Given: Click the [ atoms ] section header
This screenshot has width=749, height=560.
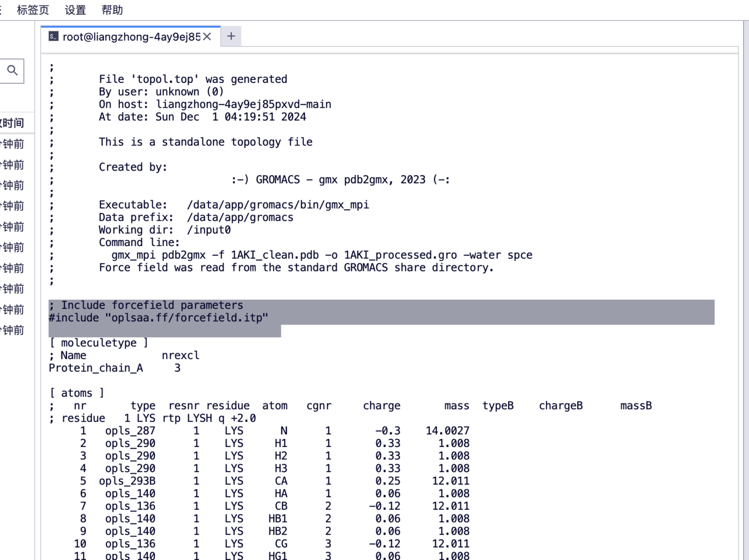Looking at the screenshot, I should click(77, 393).
